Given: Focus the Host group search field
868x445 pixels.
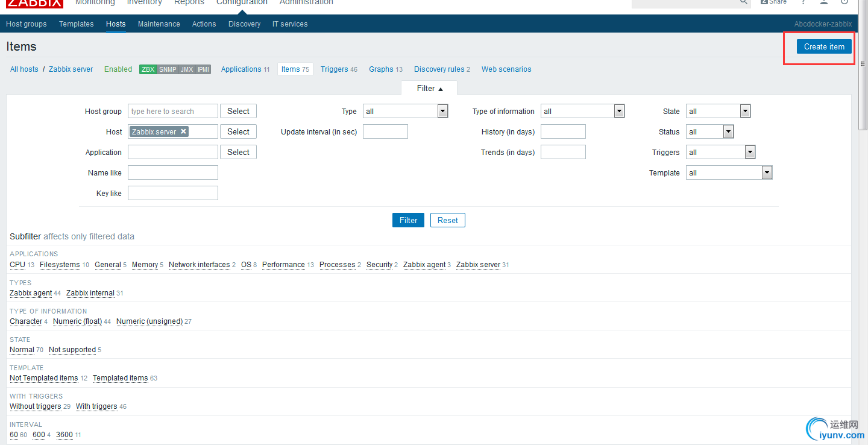Looking at the screenshot, I should pyautogui.click(x=173, y=111).
